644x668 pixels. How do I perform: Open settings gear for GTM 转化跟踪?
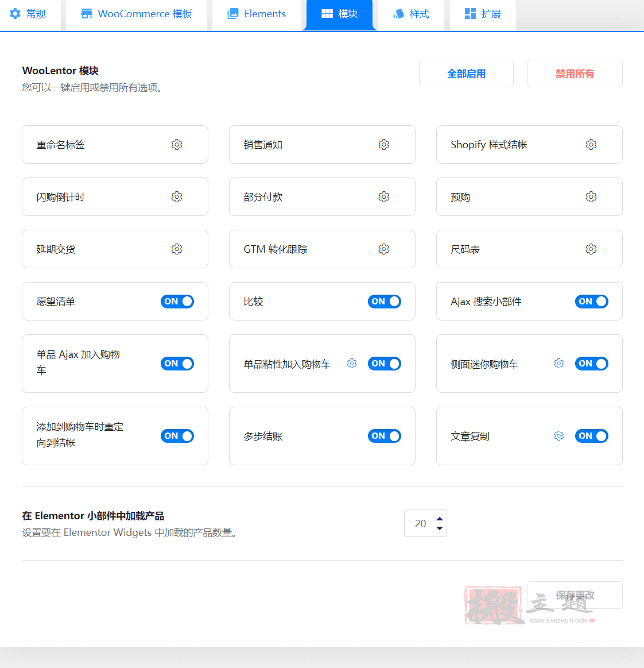(384, 249)
